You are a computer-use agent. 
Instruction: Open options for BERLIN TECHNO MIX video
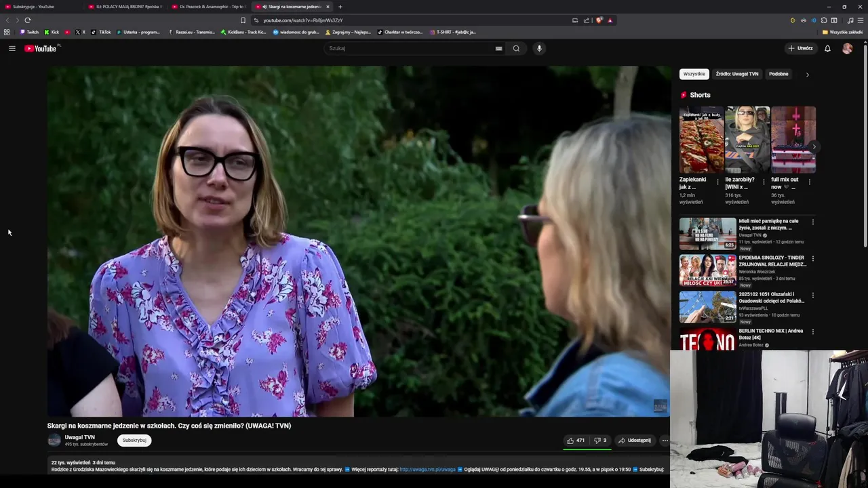coord(813,331)
